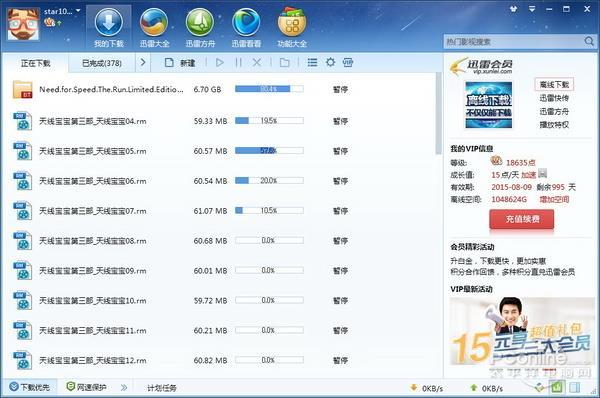
Task: Click the 10.5% progress bar of 天线宝宝07.rm
Action: 269,210
